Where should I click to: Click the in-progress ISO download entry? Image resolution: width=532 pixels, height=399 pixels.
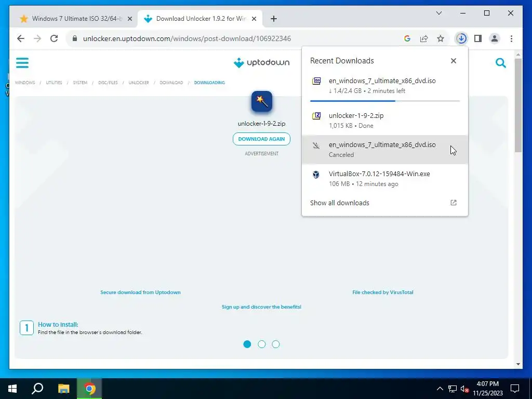[x=385, y=87]
